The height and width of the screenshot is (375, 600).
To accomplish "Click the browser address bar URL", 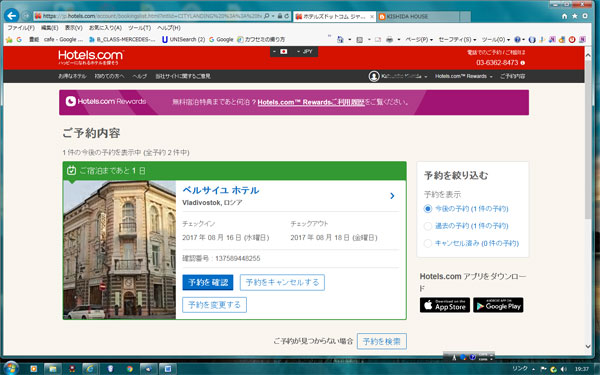I will [x=153, y=16].
